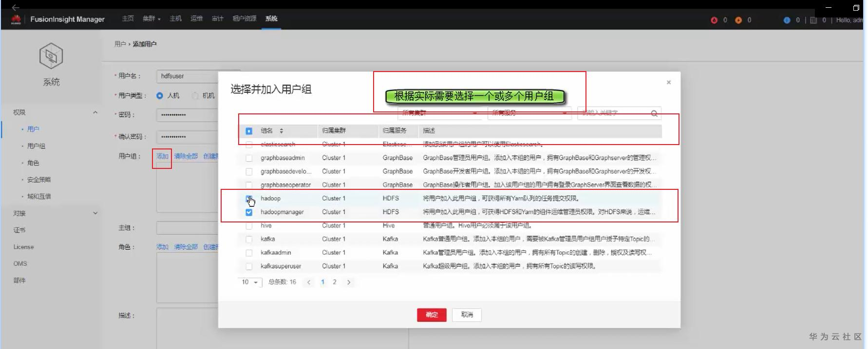Open the page size 10 dropdown
Screen dimensions: 868x349
(250, 282)
